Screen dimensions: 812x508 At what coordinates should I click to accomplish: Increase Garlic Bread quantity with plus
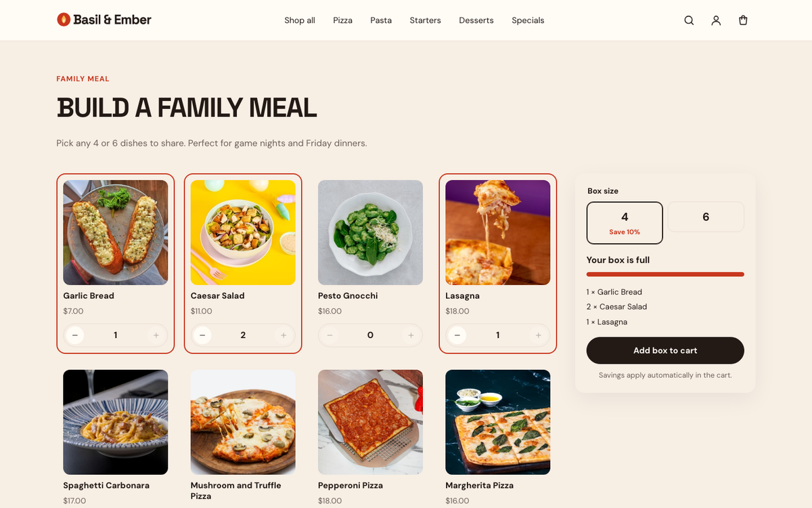(156, 335)
